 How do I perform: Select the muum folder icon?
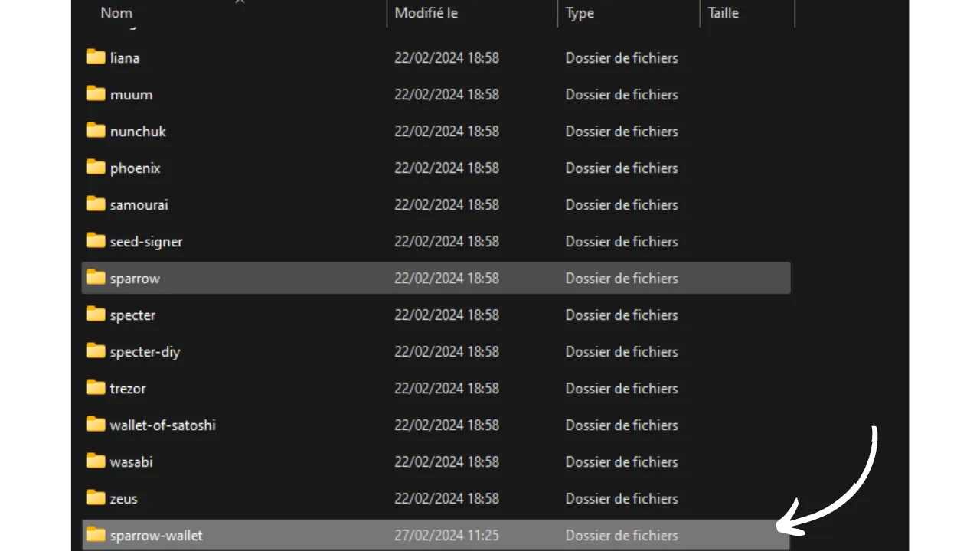click(x=96, y=94)
